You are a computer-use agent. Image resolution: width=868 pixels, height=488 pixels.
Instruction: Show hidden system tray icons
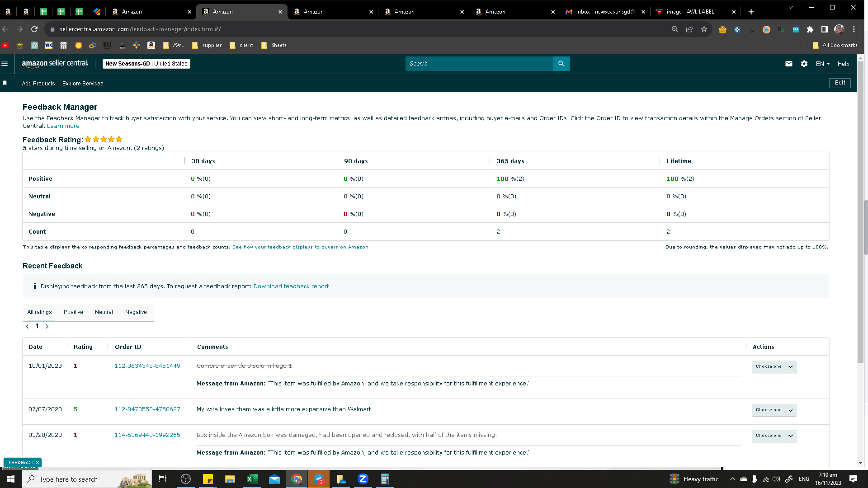point(732,479)
